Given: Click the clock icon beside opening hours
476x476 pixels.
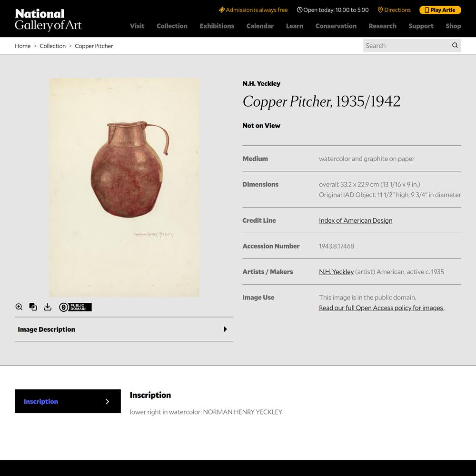Looking at the screenshot, I should pos(299,10).
